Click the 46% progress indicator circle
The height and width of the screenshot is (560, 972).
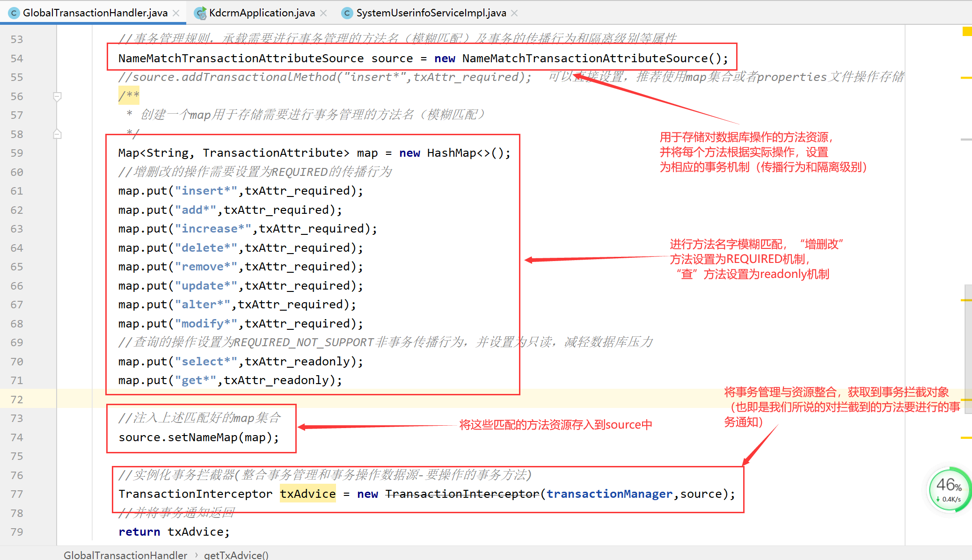[x=947, y=492]
